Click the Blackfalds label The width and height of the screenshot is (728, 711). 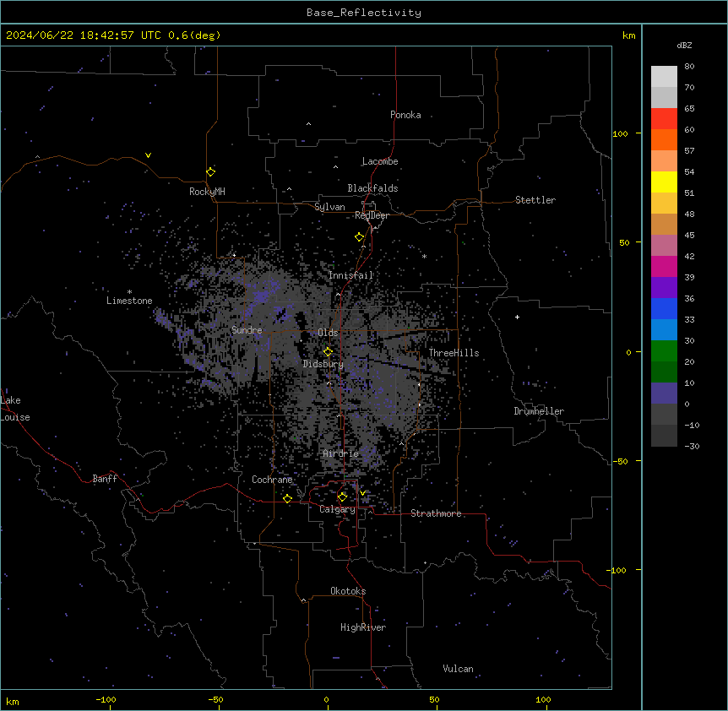(372, 188)
